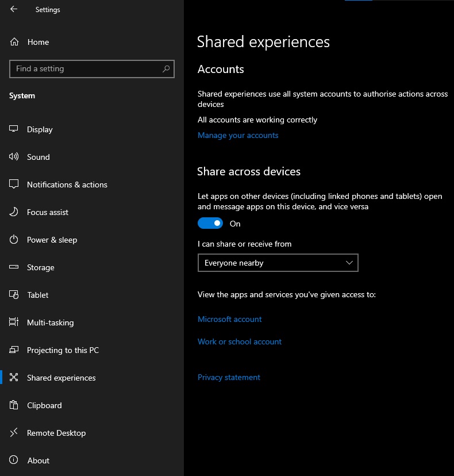Click the Microsoft account link

tap(229, 319)
